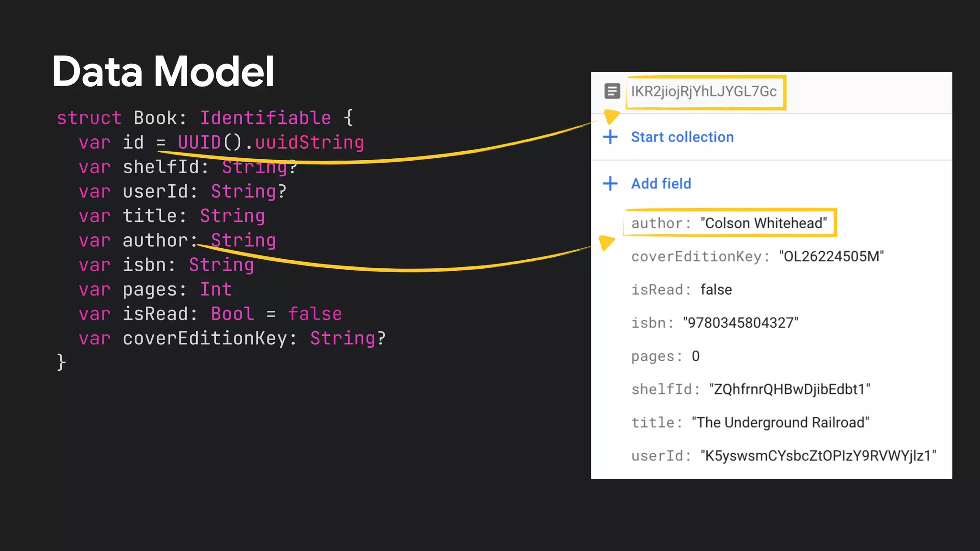Click the pages field name in Firestore
This screenshot has height=551, width=980.
657,356
